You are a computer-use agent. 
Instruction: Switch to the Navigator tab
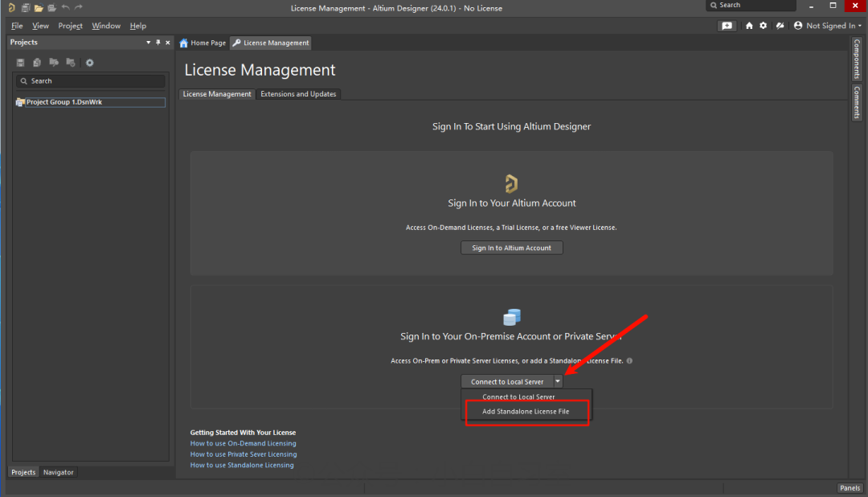[58, 472]
